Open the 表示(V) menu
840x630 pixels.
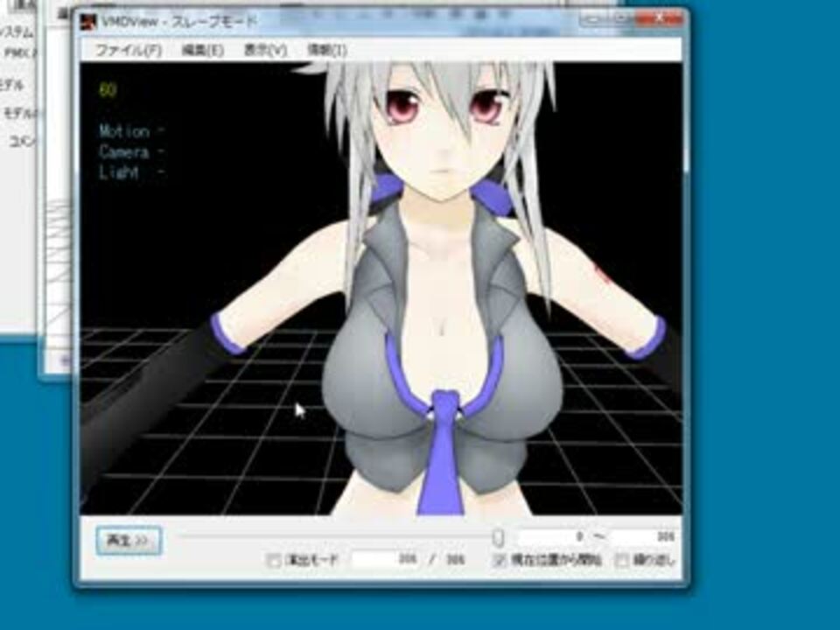click(265, 51)
